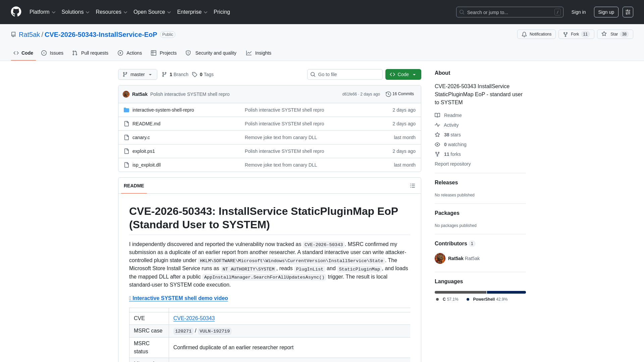The image size is (644, 362).
Task: Open the interactive-system-shell-repro folder icon
Action: [126, 110]
